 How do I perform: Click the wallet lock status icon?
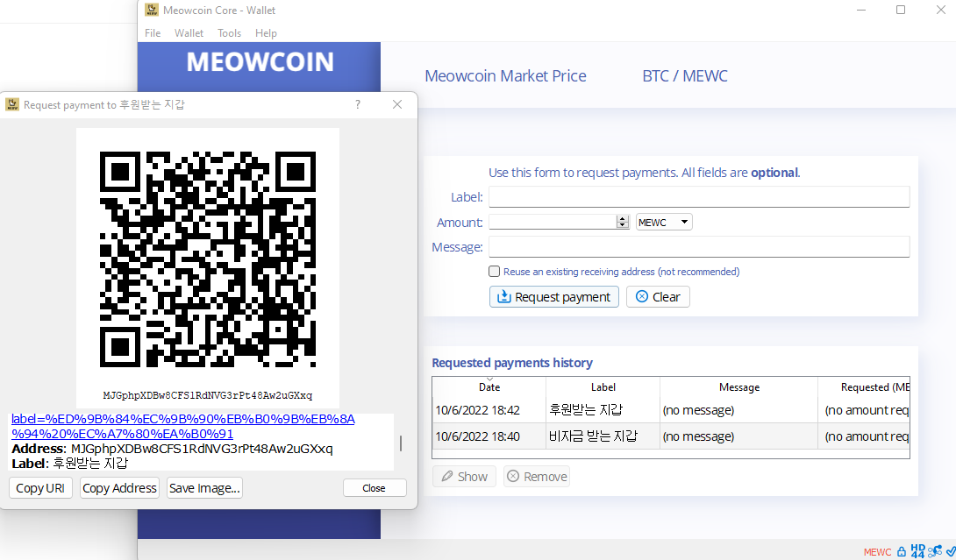(x=901, y=551)
